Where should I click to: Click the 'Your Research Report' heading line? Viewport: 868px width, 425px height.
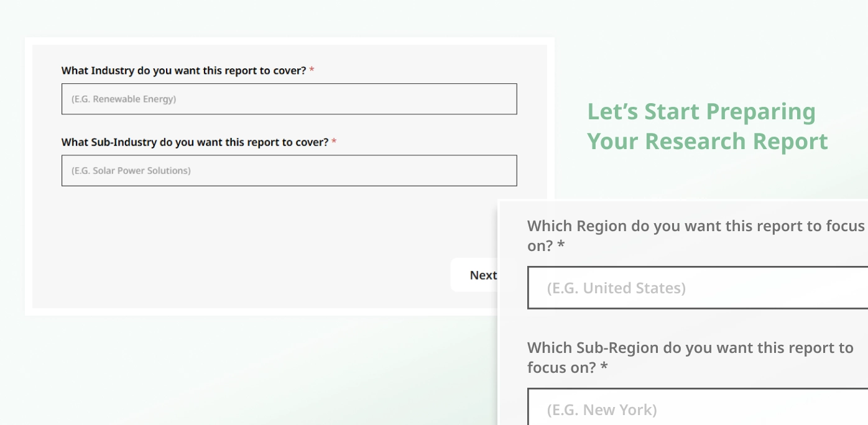[707, 141]
